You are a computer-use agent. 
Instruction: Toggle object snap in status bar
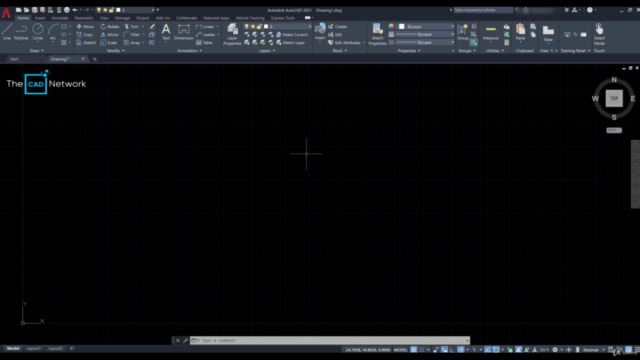496,350
